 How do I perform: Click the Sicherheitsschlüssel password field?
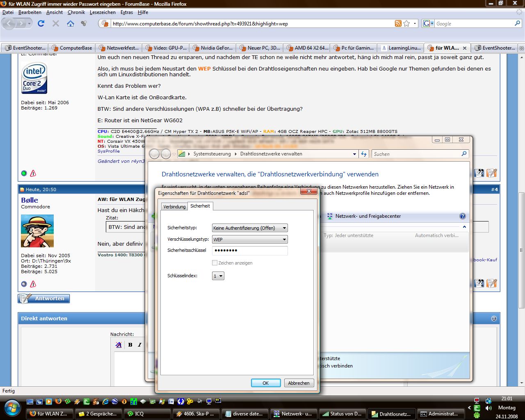click(x=250, y=250)
